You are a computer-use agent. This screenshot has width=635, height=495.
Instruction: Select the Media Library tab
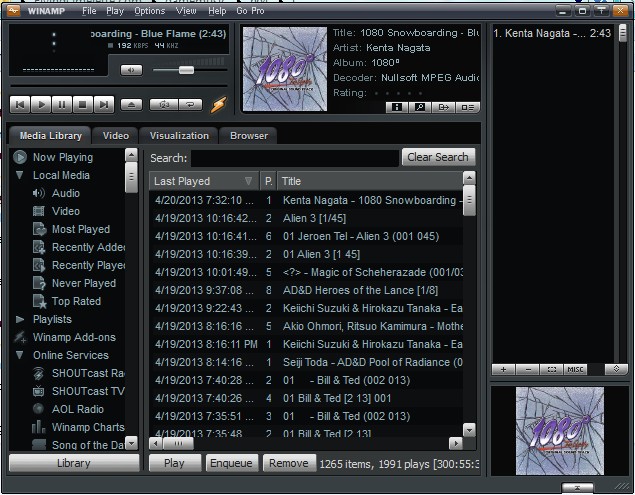tap(51, 136)
